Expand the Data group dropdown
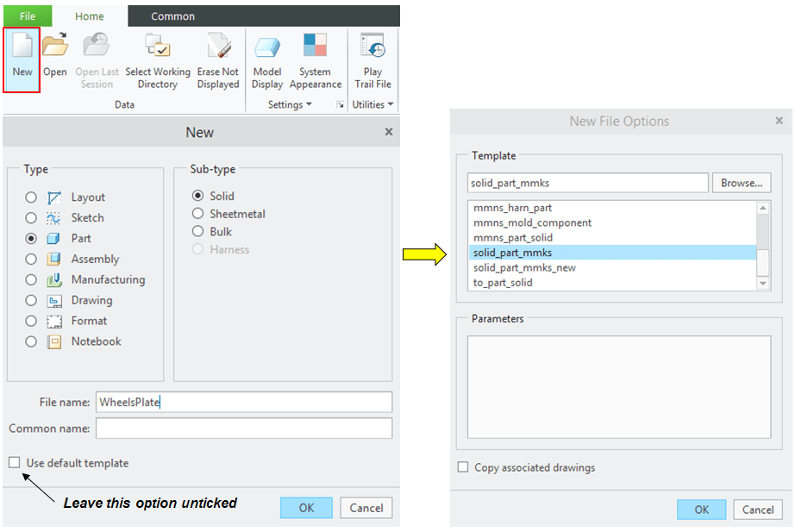This screenshot has width=795, height=532. click(x=124, y=104)
